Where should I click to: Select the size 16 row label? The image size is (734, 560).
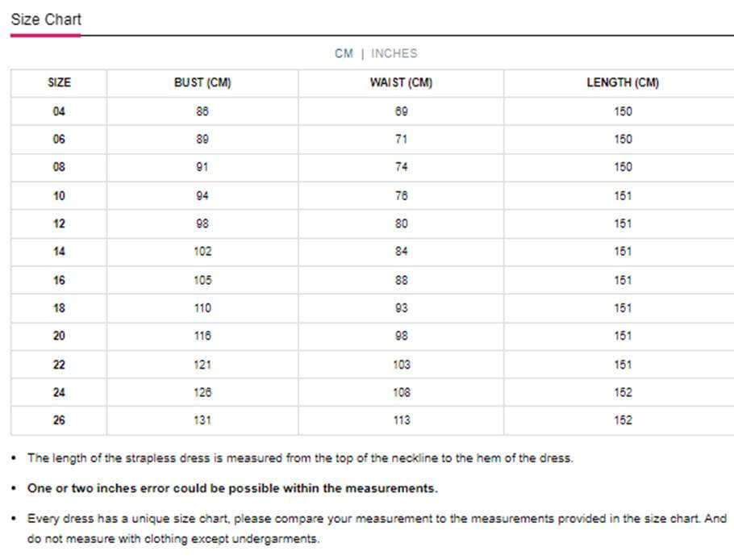59,280
